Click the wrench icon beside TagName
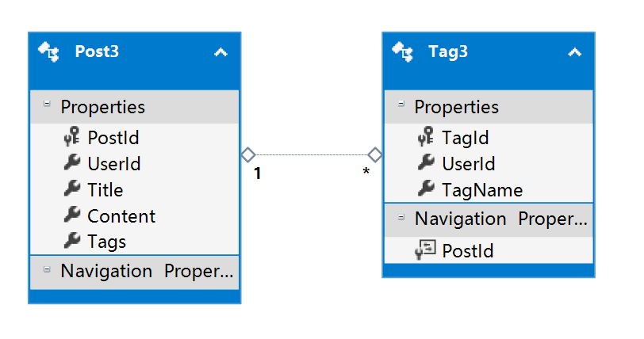 (x=425, y=190)
